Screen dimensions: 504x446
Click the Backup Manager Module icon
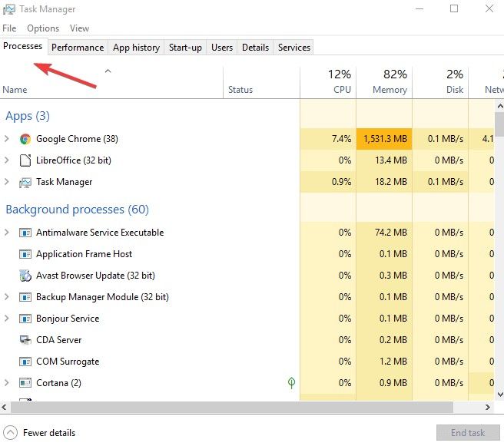(x=25, y=297)
